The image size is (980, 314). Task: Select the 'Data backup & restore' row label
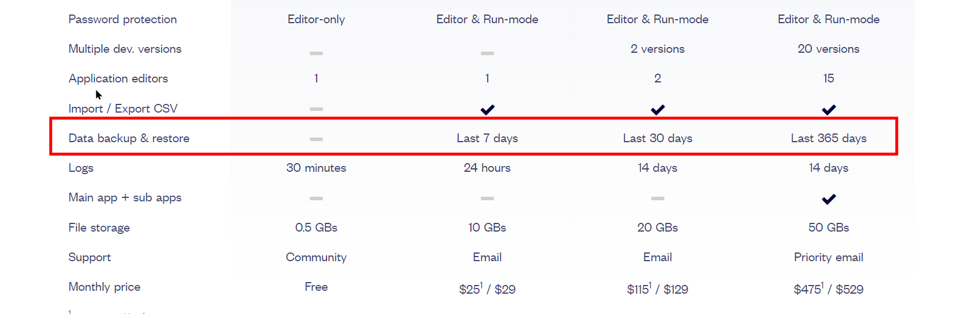(x=129, y=138)
